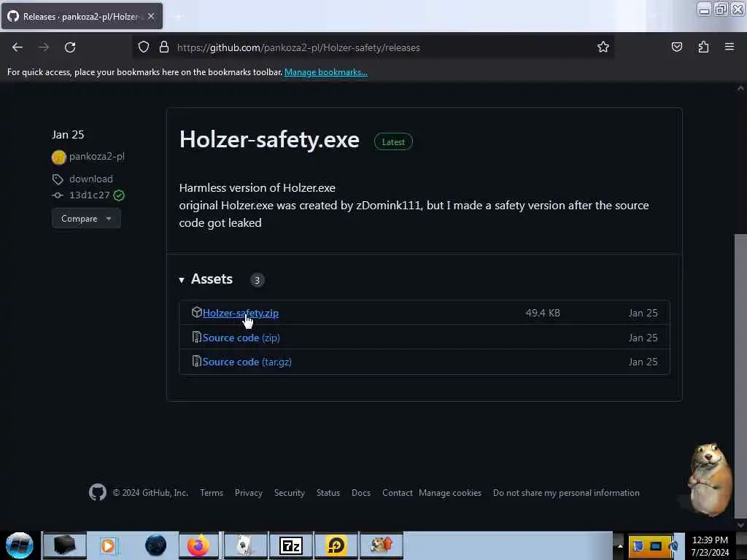Image resolution: width=747 pixels, height=560 pixels.
Task: Open the Holzer-safety.exe release title
Action: coord(269,139)
